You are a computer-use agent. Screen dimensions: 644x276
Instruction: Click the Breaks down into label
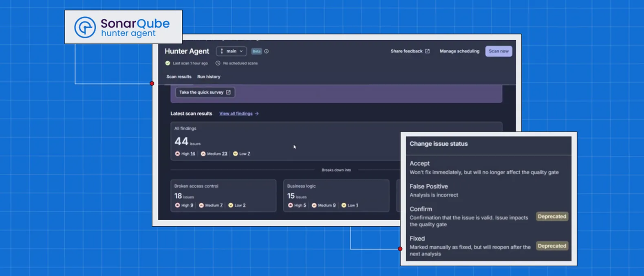[x=336, y=170]
